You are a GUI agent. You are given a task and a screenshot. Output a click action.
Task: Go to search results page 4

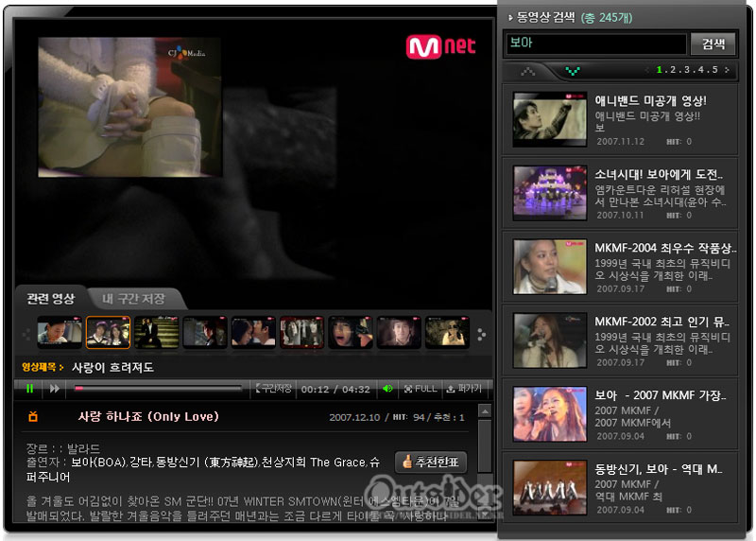tap(701, 70)
